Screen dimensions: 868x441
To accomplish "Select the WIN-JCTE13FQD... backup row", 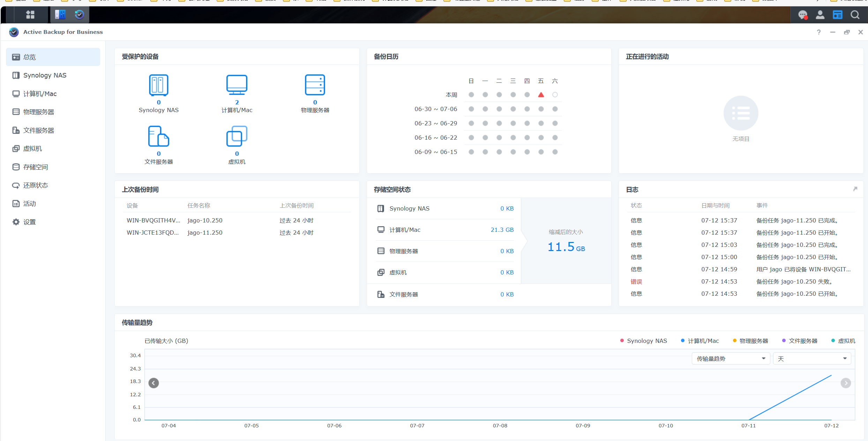I will pos(237,233).
